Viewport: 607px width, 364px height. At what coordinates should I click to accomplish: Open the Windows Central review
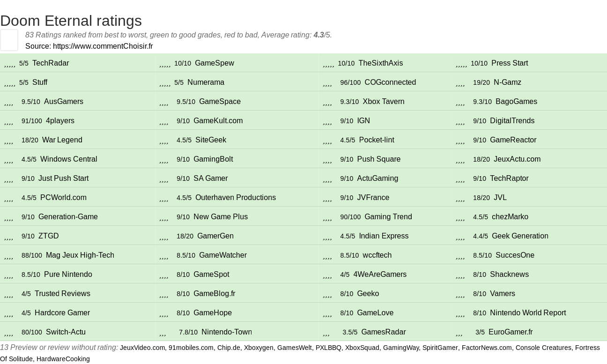point(69,159)
